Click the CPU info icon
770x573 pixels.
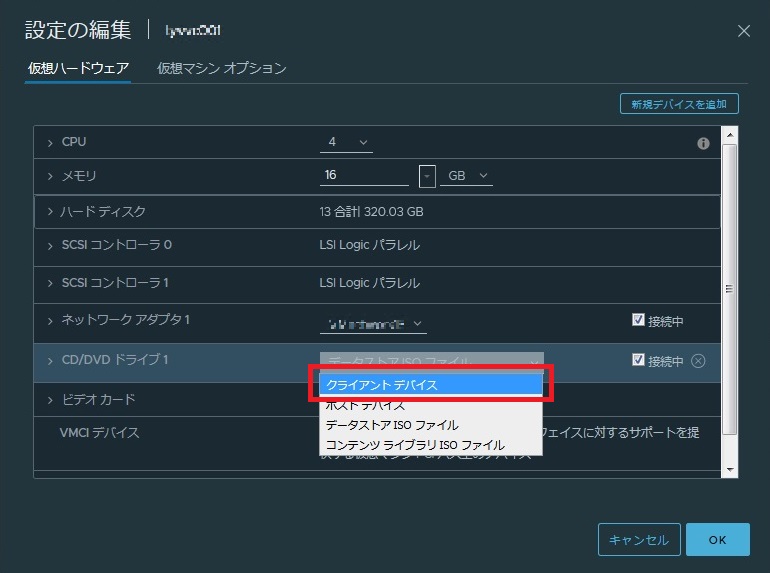pyautogui.click(x=703, y=143)
